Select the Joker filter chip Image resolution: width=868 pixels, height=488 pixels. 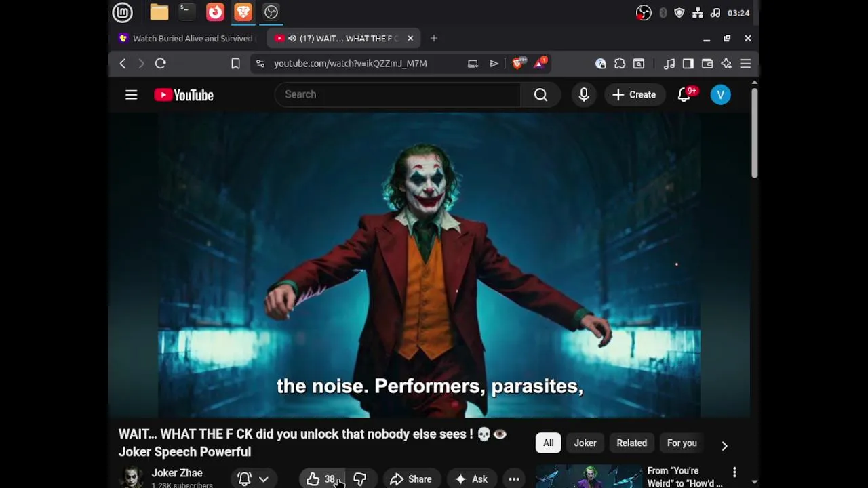coord(585,443)
